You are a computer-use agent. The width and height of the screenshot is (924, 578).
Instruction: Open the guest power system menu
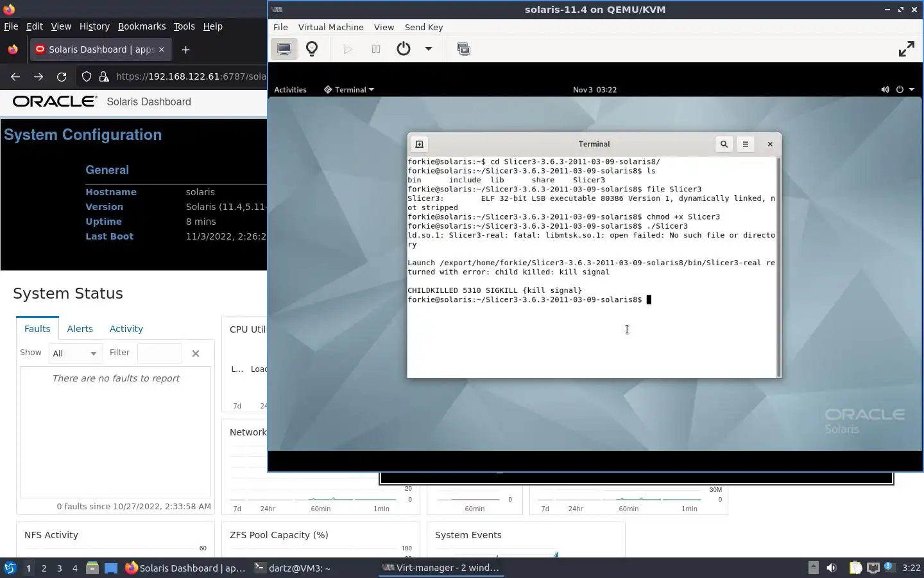tap(904, 90)
